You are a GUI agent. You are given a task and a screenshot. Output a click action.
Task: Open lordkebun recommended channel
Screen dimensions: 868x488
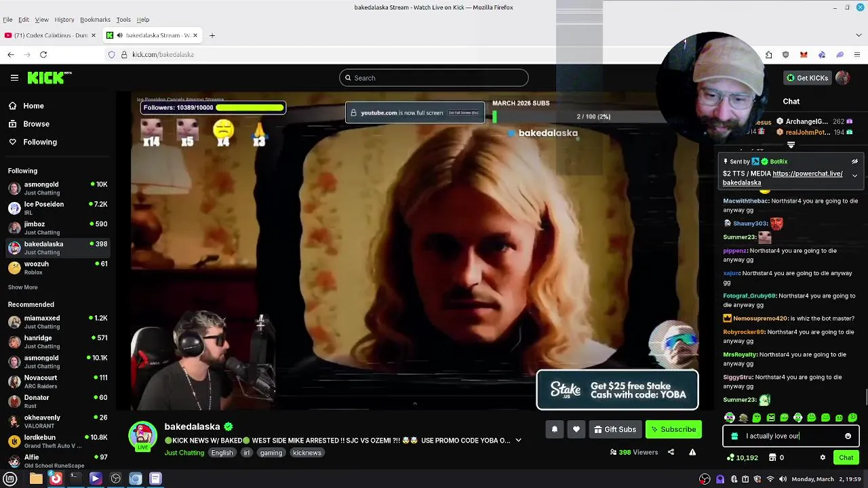coord(58,441)
